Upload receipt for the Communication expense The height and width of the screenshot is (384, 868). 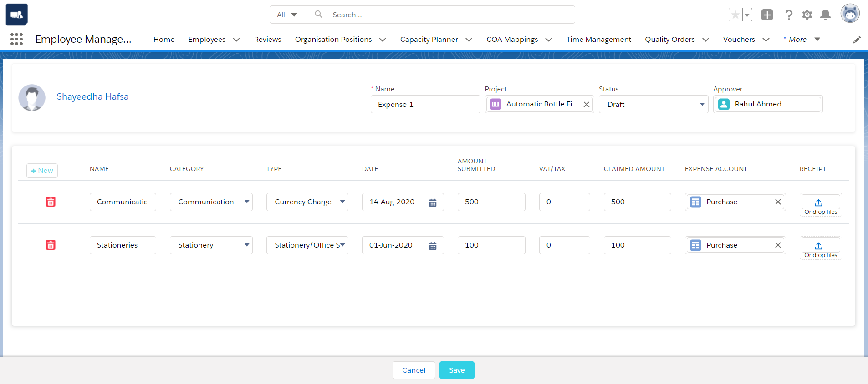tap(820, 202)
